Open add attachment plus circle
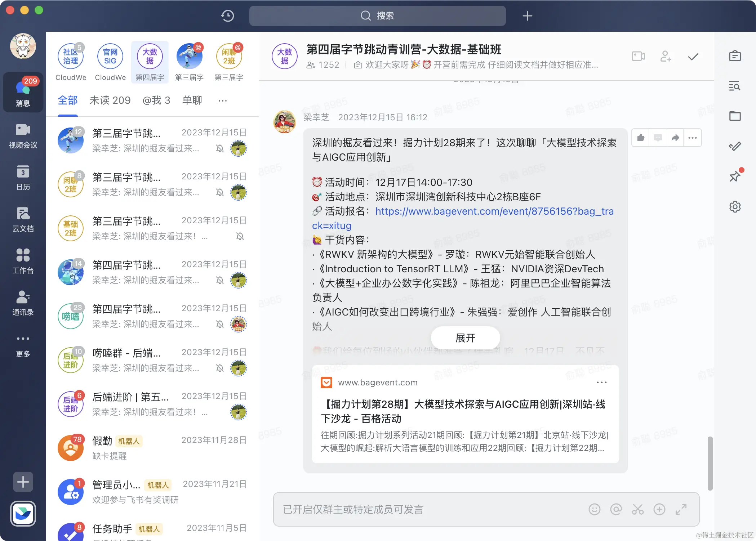This screenshot has height=541, width=756. (659, 509)
